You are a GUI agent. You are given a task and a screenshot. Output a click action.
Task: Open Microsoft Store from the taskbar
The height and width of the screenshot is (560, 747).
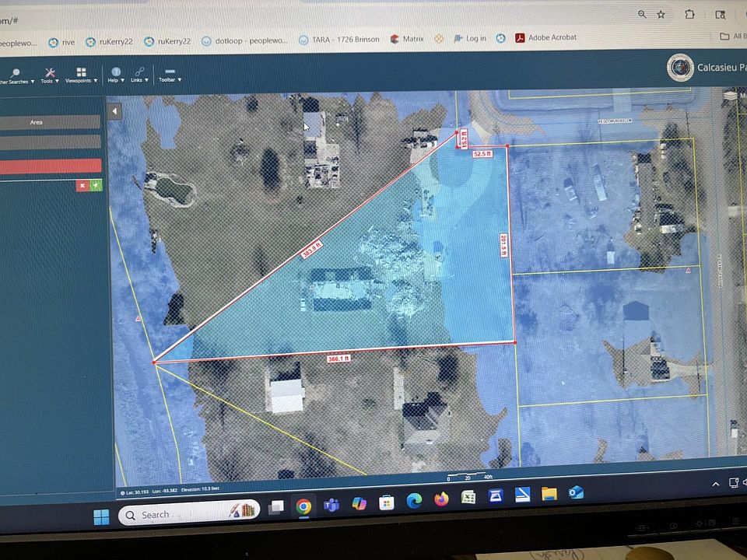tap(387, 502)
